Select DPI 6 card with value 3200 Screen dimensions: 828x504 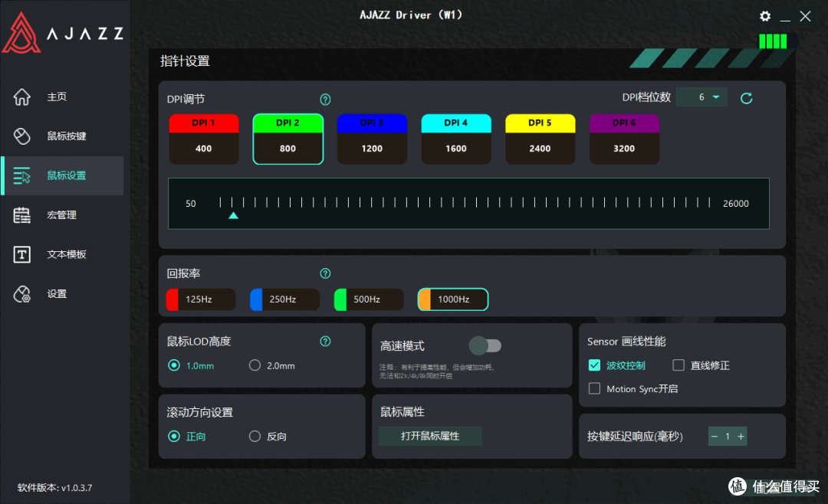(624, 139)
